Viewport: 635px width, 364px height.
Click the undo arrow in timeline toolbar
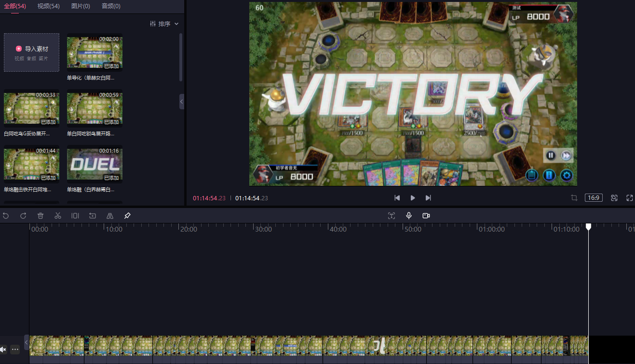tap(6, 216)
